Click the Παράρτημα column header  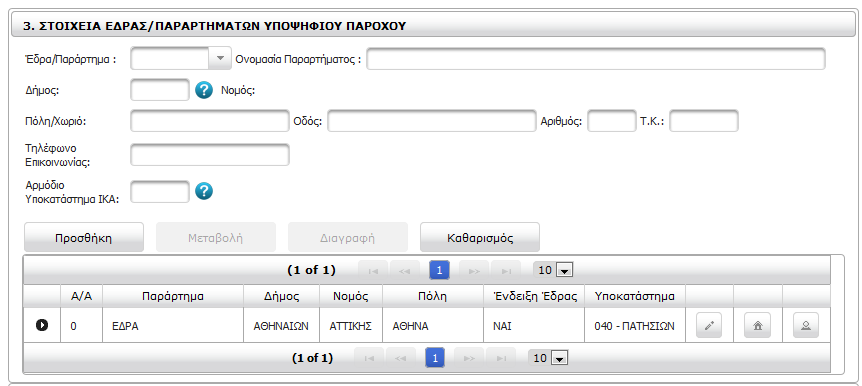click(173, 296)
